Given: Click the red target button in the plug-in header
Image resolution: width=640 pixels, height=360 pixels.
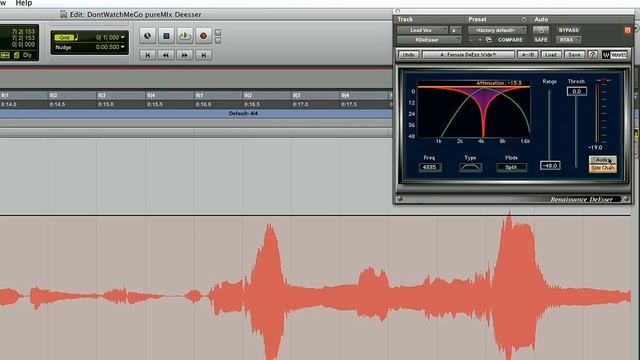Looking at the screenshot, I should [x=628, y=30].
